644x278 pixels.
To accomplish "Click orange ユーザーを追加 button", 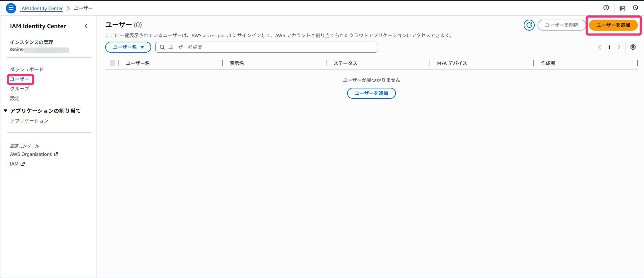I will 613,25.
